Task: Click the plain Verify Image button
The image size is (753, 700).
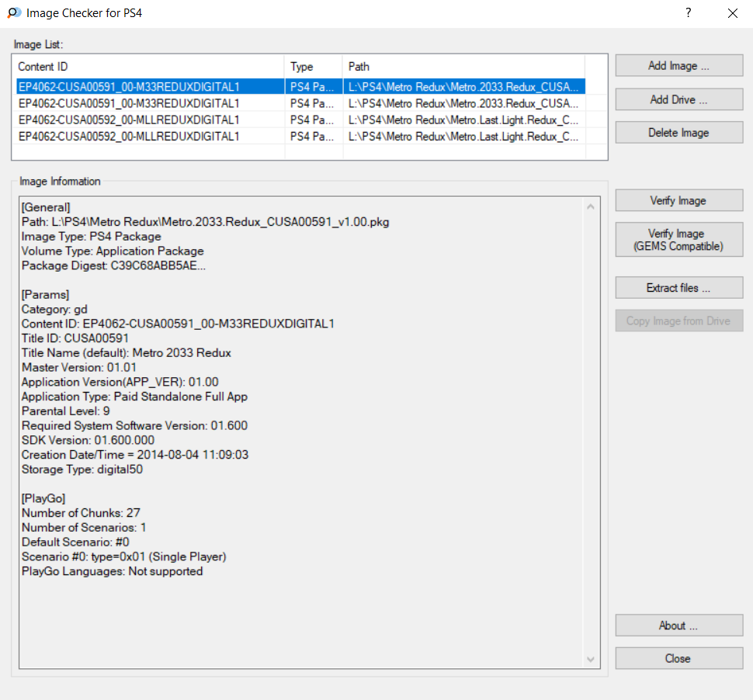Action: (x=678, y=201)
